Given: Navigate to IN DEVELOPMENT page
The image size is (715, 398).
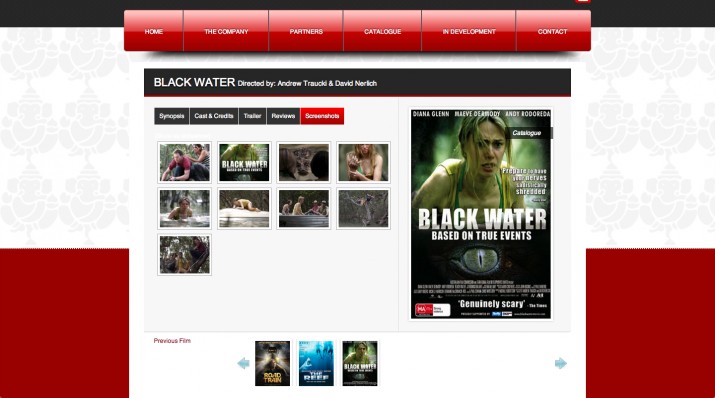Looking at the screenshot, I should pos(469,31).
